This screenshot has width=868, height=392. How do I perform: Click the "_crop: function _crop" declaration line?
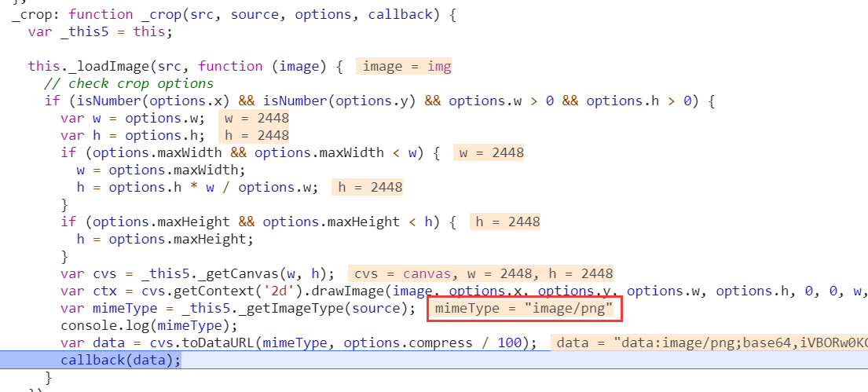[x=233, y=15]
